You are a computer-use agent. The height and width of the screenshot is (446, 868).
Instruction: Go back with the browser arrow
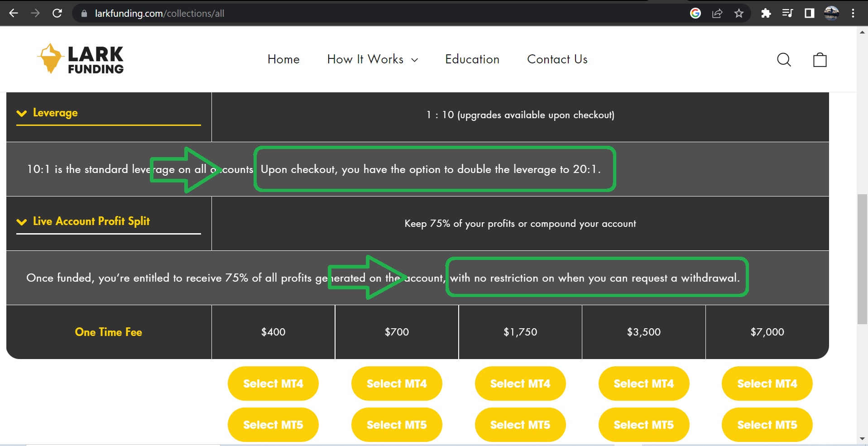pyautogui.click(x=14, y=13)
